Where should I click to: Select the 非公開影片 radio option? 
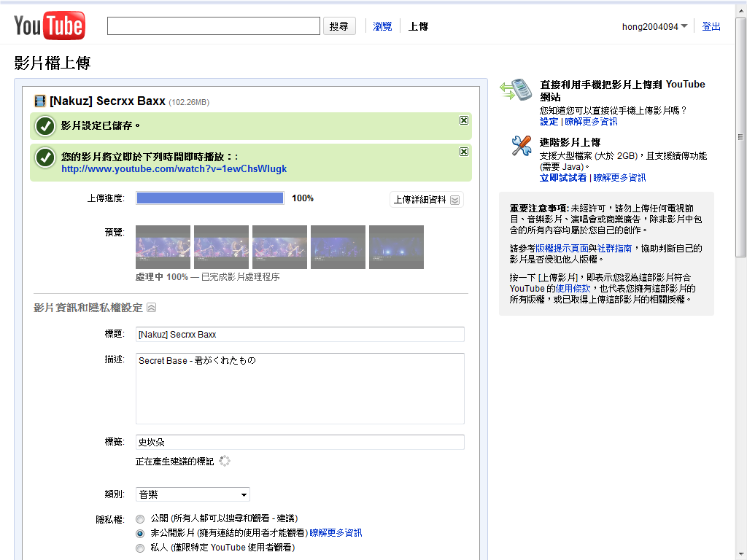(140, 533)
